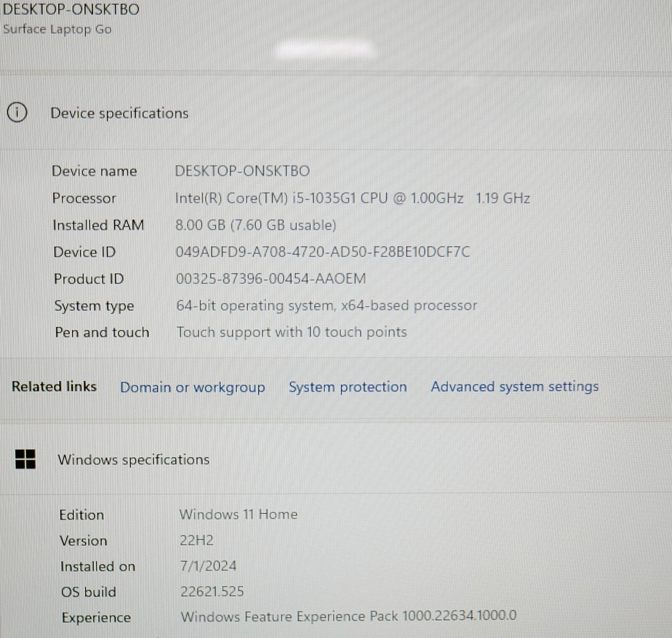Open the System protection link
This screenshot has height=638, width=672.
348,386
